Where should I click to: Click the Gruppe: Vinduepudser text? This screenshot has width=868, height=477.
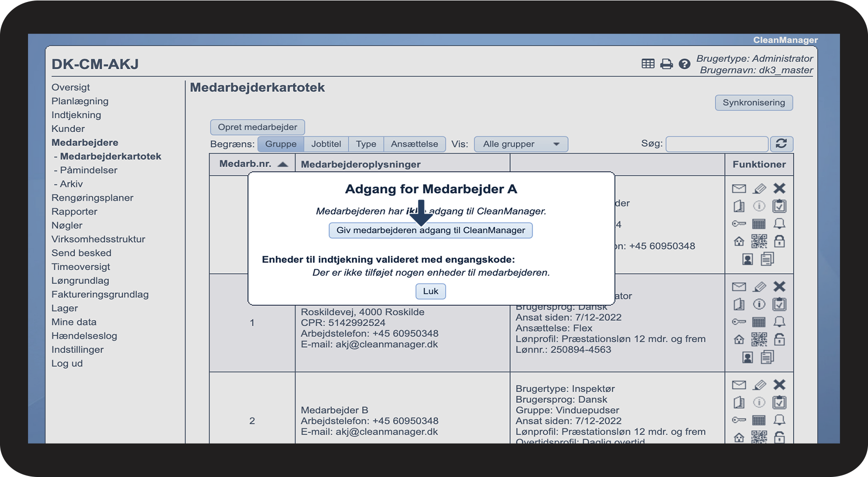[567, 410]
